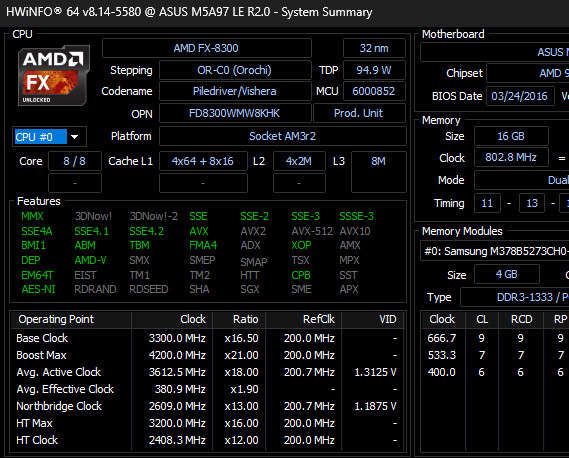Screen dimensions: 569x458
Task: Click the 94.9 W TDP value
Action: [374, 70]
